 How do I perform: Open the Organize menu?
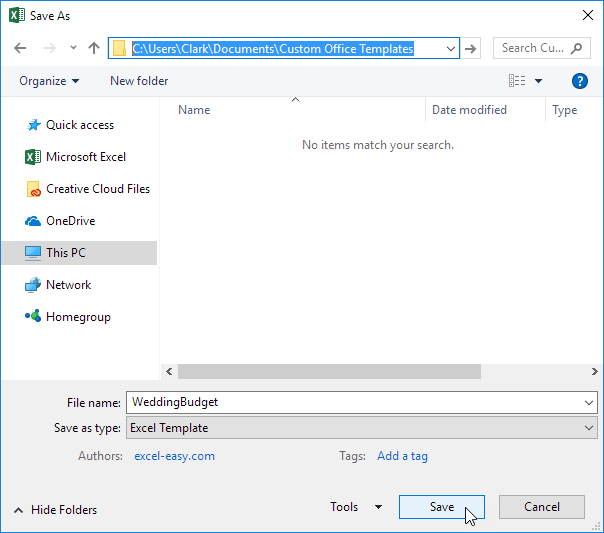pos(49,81)
